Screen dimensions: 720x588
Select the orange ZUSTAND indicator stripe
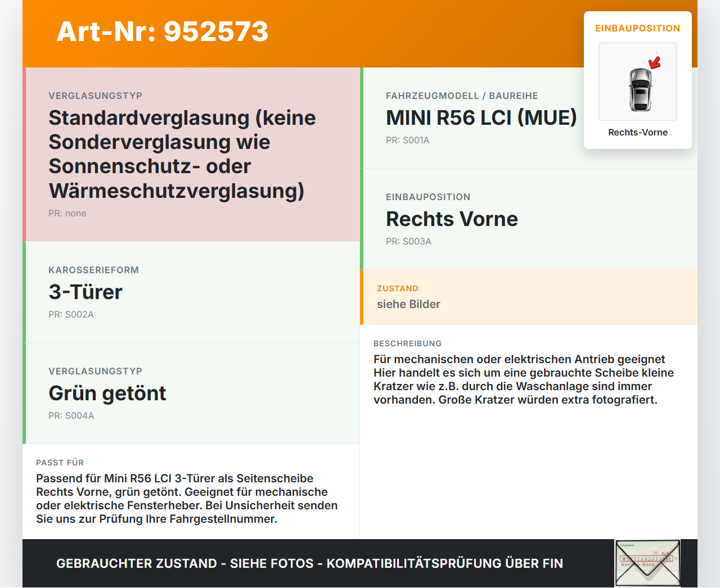pos(362,297)
